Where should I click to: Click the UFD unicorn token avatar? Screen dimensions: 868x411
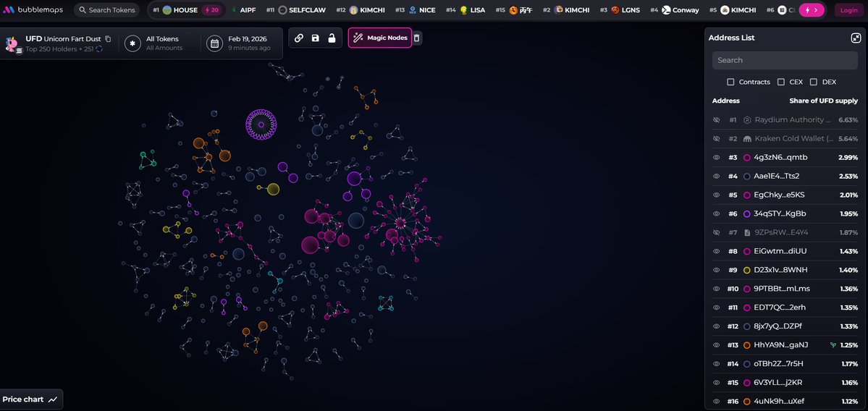(11, 43)
